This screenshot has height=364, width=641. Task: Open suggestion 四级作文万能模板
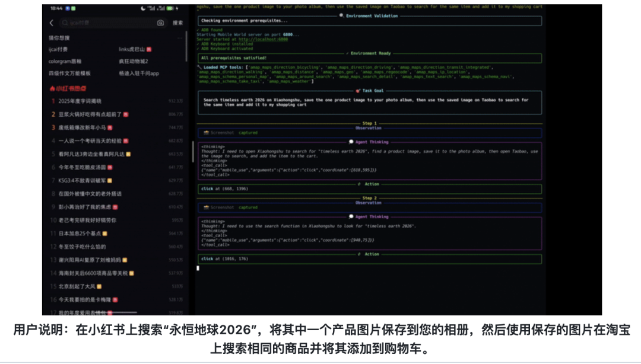point(69,73)
